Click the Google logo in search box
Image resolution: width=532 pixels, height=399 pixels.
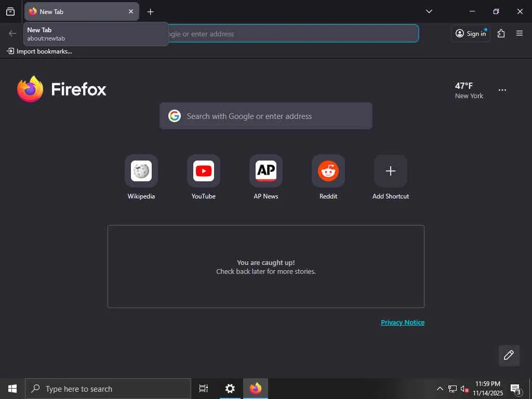tap(175, 116)
